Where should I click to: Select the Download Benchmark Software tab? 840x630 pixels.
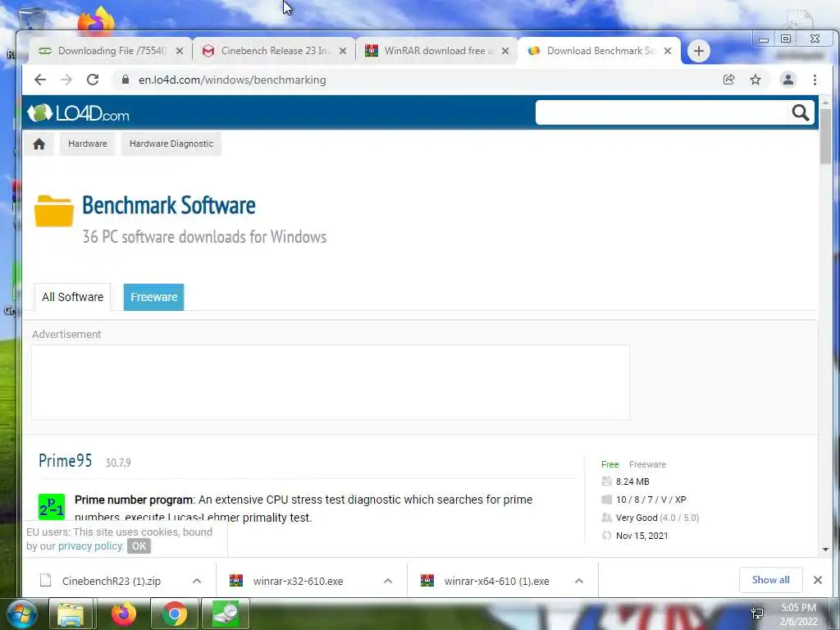599,51
